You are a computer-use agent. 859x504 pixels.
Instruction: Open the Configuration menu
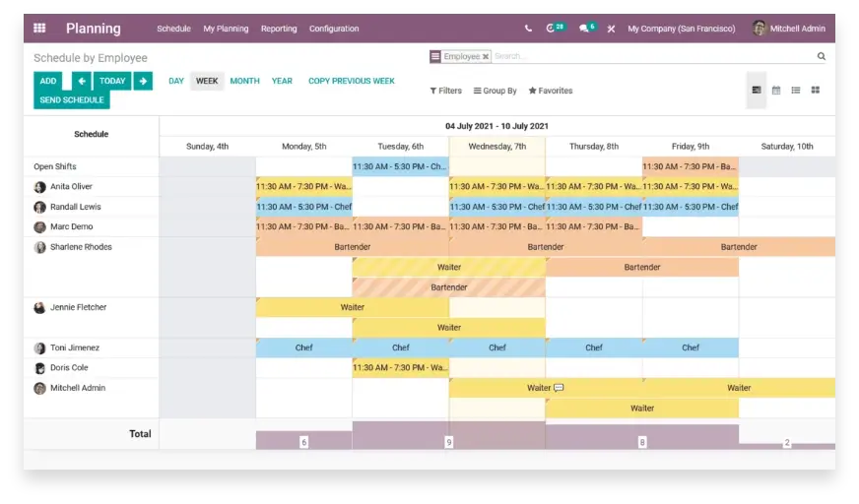click(334, 29)
